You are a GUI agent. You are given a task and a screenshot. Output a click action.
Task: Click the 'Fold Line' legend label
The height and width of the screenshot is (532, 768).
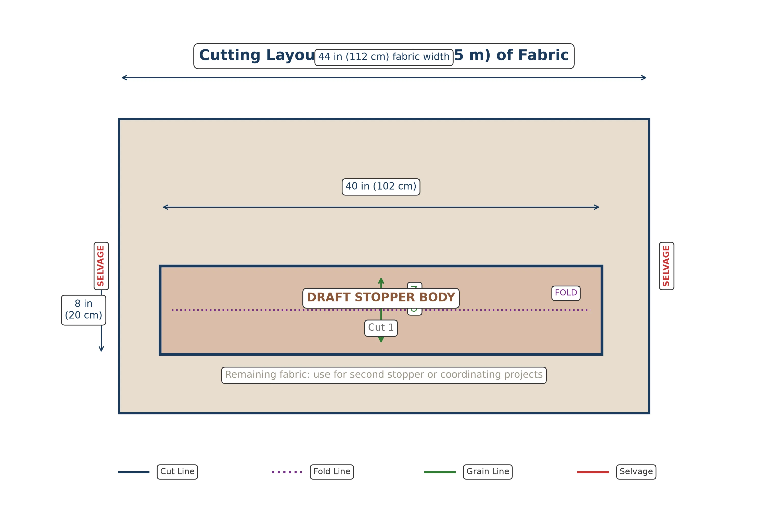[332, 472]
